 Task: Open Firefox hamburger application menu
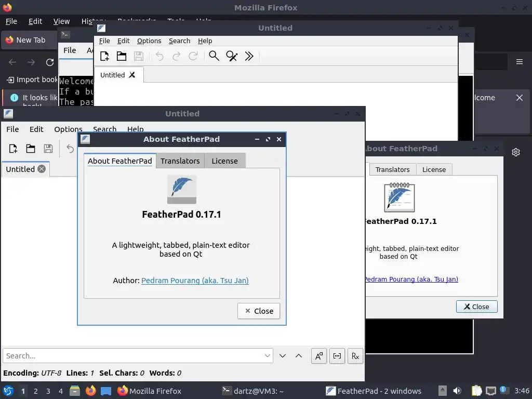[x=520, y=62]
